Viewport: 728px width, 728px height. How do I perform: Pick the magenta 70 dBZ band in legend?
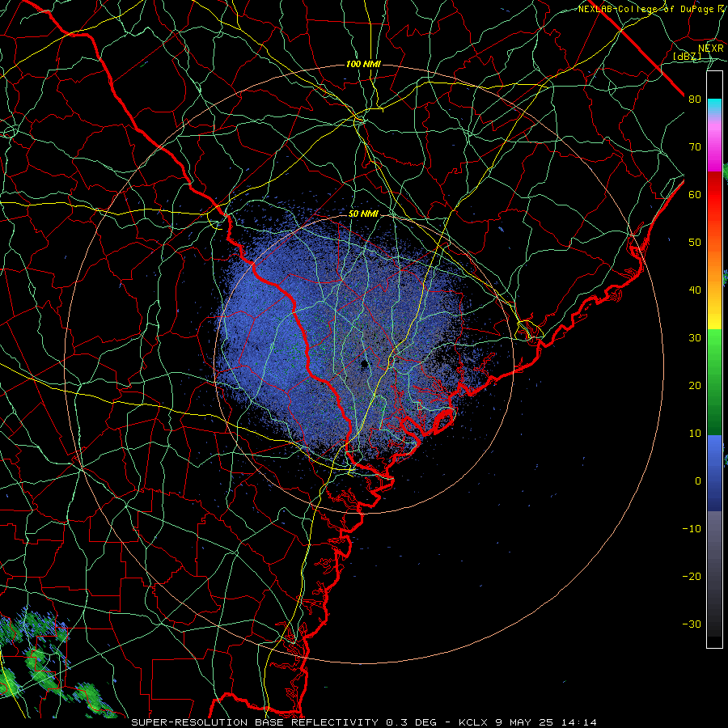point(714,149)
